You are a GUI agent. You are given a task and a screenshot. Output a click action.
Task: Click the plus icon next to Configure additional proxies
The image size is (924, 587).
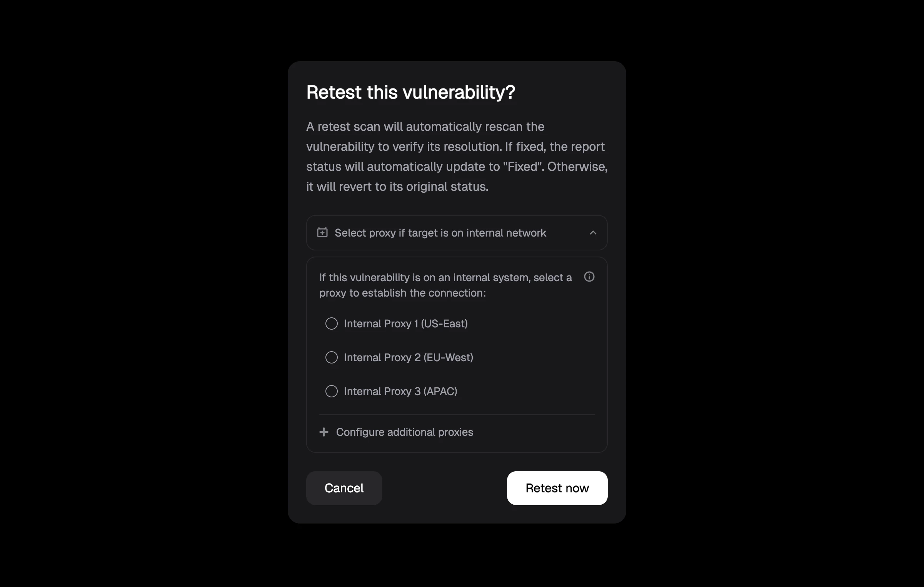pyautogui.click(x=324, y=432)
